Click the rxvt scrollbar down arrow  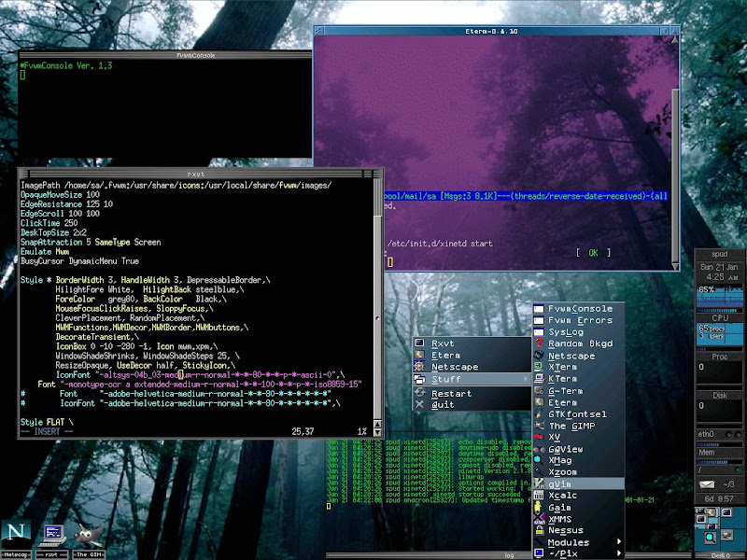378,432
